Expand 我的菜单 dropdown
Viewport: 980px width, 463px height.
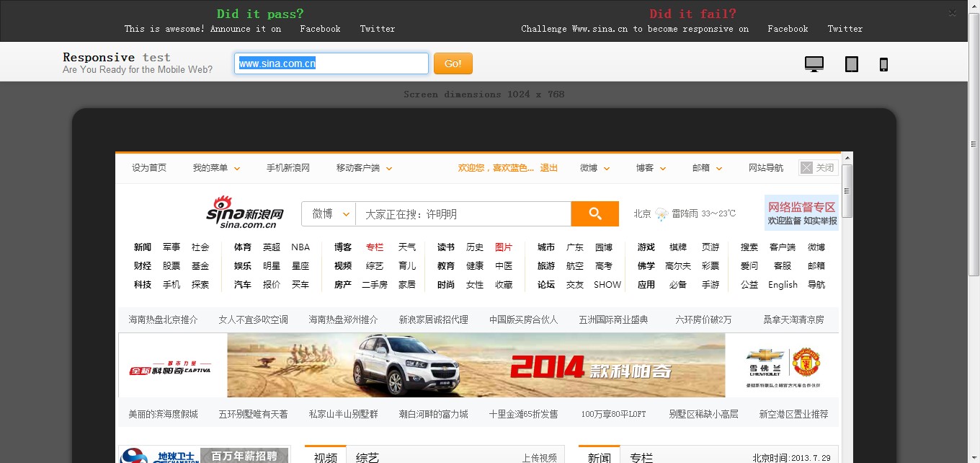[x=216, y=168]
